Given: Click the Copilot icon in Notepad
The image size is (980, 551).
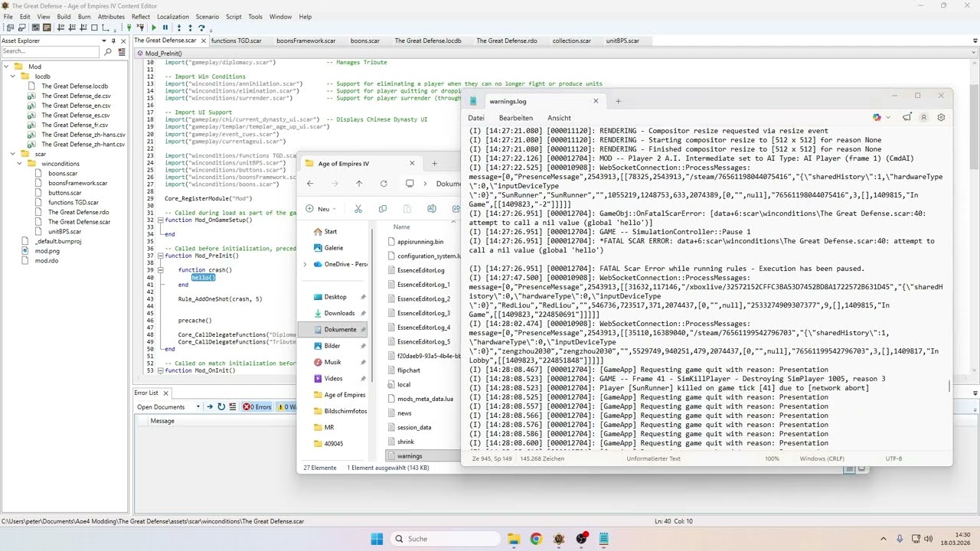Looking at the screenshot, I should coord(877,118).
